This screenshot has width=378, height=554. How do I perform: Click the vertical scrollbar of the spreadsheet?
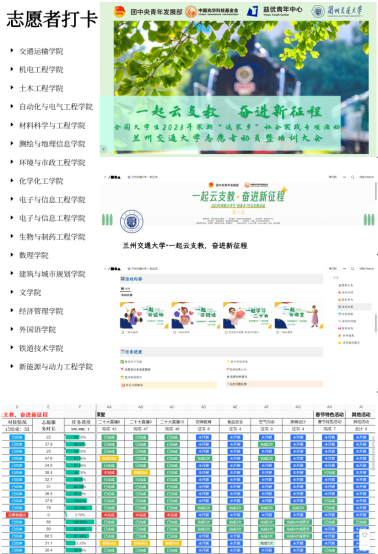coord(374,452)
